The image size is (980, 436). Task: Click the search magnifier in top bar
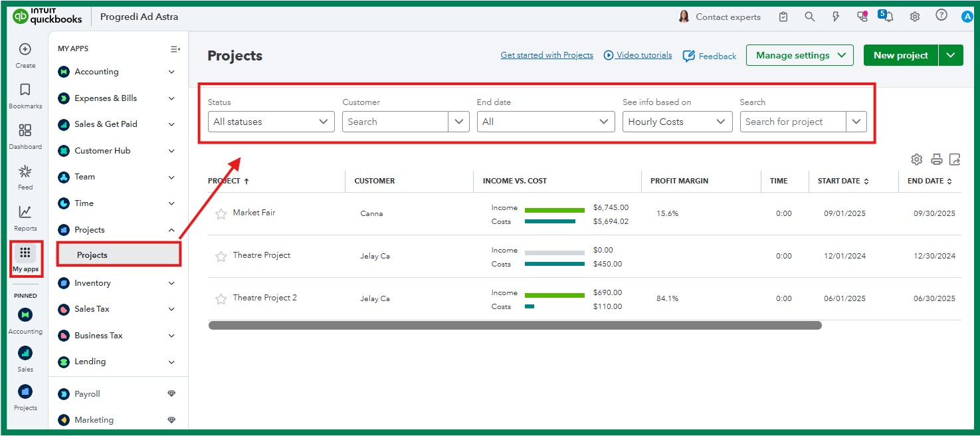[x=809, y=17]
